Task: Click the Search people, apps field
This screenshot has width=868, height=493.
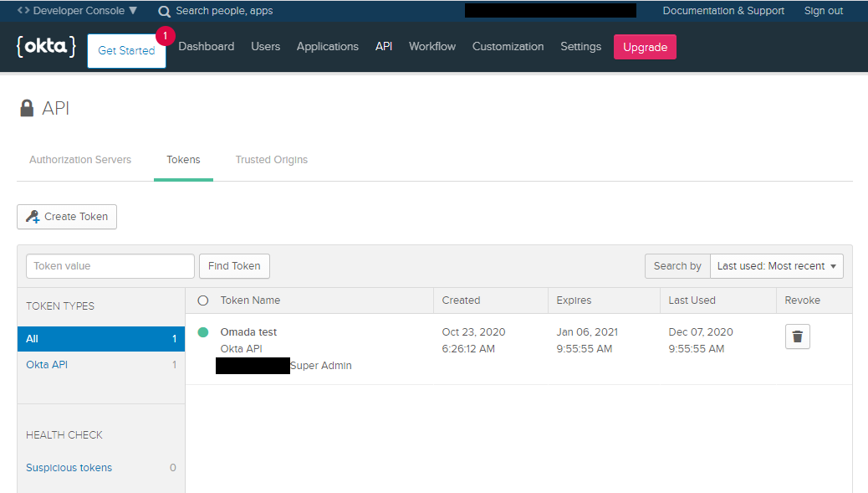Action: (224, 11)
